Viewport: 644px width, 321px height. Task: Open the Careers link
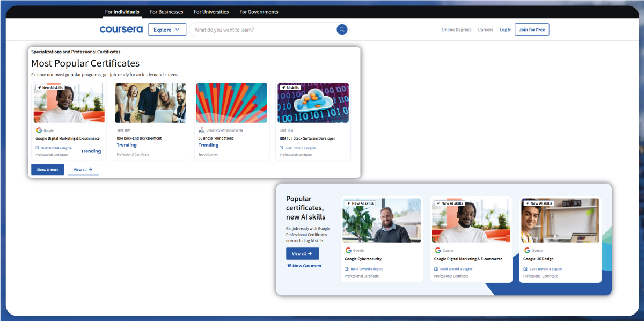(x=486, y=30)
